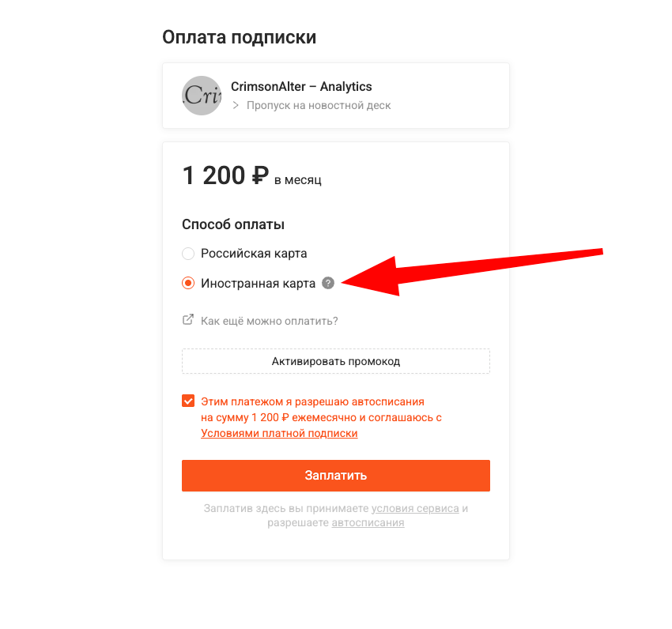Image resolution: width=672 pixels, height=629 pixels.
Task: Click the Иностранная карта label text
Action: click(x=258, y=283)
